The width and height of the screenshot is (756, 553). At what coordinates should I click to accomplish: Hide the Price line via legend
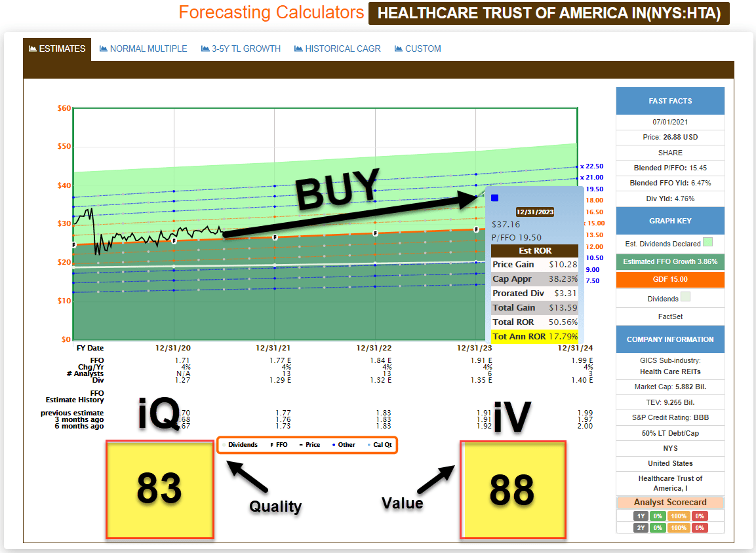pos(309,445)
